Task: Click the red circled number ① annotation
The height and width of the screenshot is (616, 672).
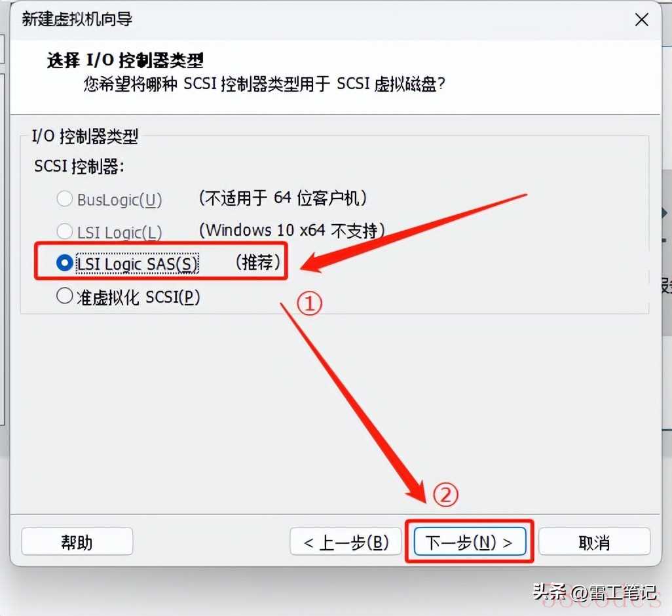Action: click(309, 303)
